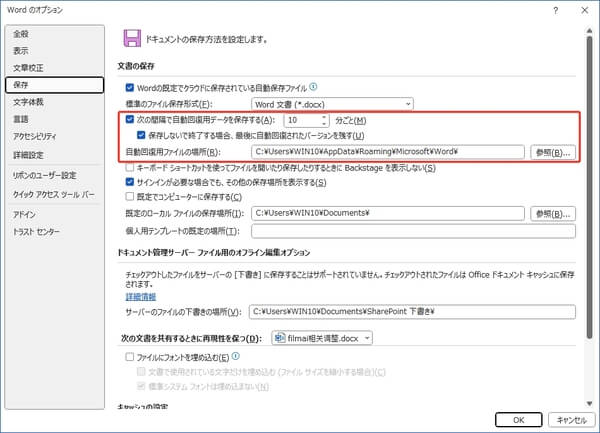Open クイック アクセス ツール バー settings

pos(54,194)
